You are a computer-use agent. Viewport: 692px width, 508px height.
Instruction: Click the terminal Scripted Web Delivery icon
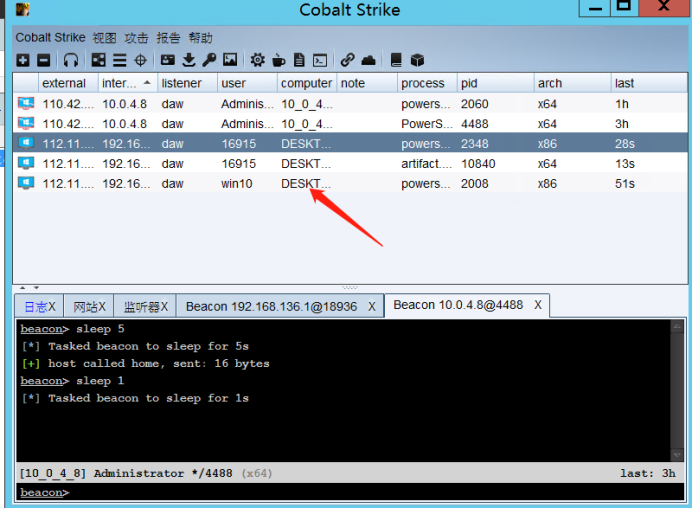click(320, 60)
